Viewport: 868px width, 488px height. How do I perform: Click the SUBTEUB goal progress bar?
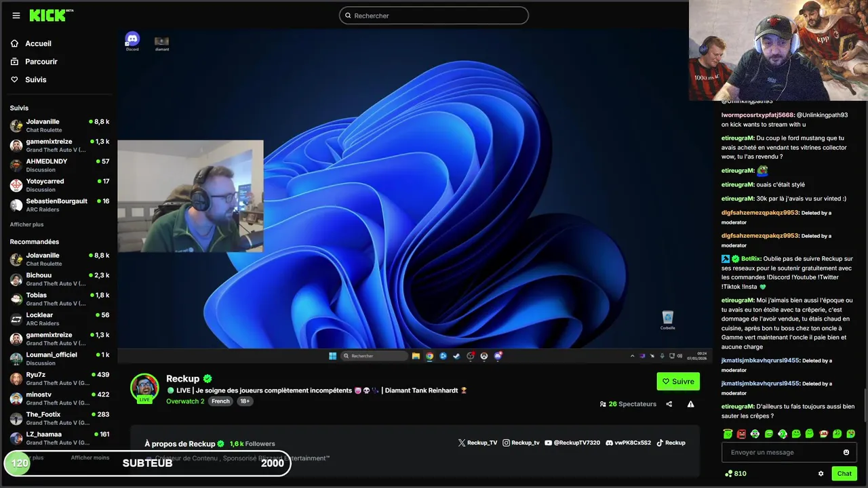pos(148,464)
